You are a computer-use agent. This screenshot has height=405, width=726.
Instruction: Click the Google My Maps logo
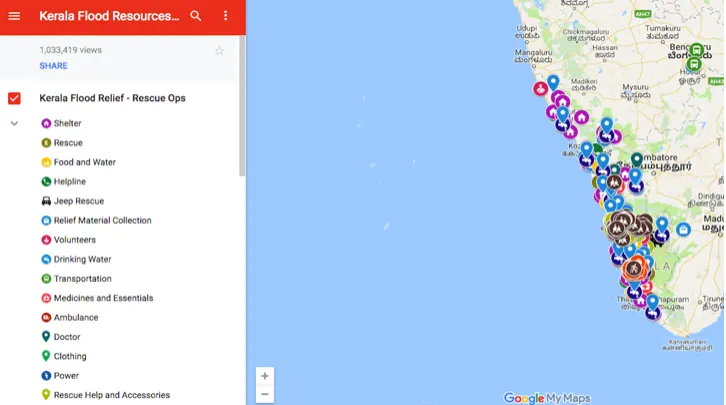[547, 398]
